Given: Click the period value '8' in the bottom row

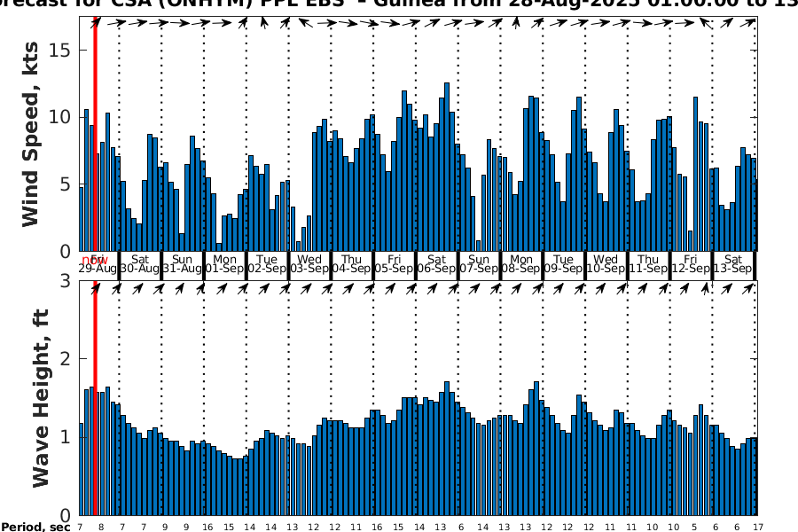Looking at the screenshot, I should point(101,527).
